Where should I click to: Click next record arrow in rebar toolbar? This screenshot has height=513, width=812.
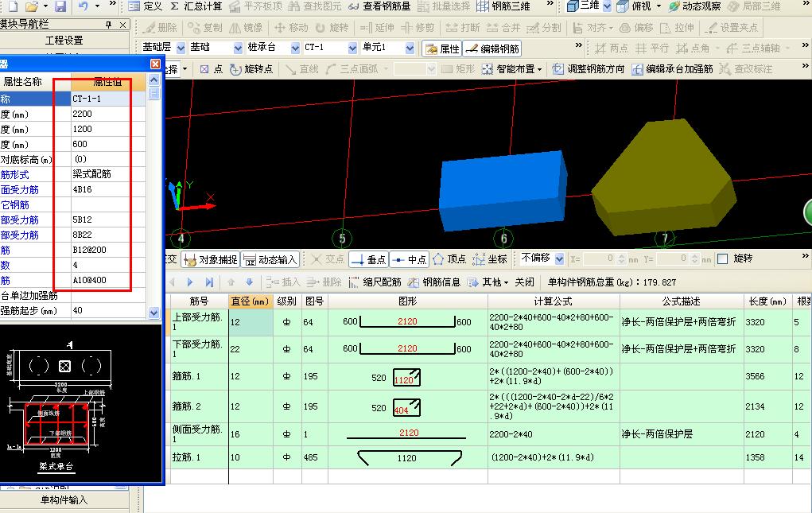[x=189, y=282]
